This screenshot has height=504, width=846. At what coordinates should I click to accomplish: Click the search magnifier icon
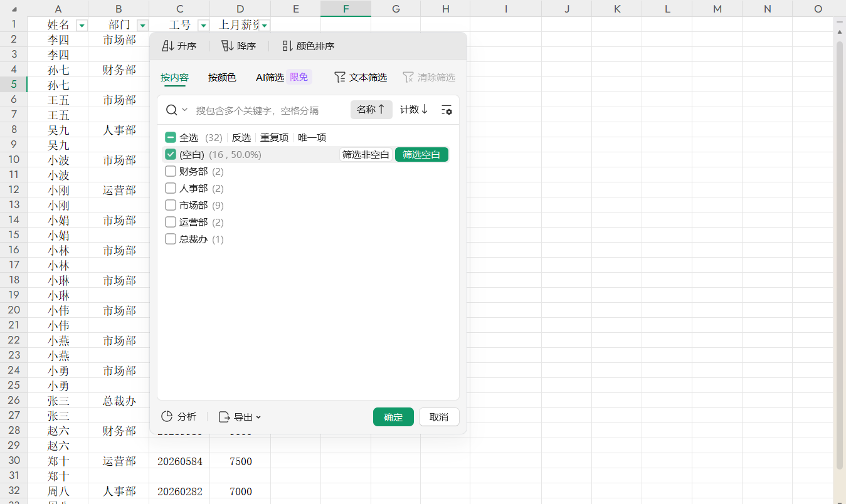171,110
